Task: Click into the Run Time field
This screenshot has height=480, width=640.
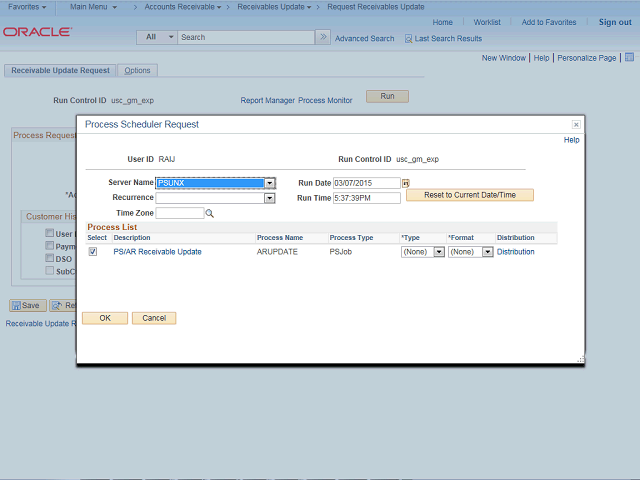Action: (366, 198)
